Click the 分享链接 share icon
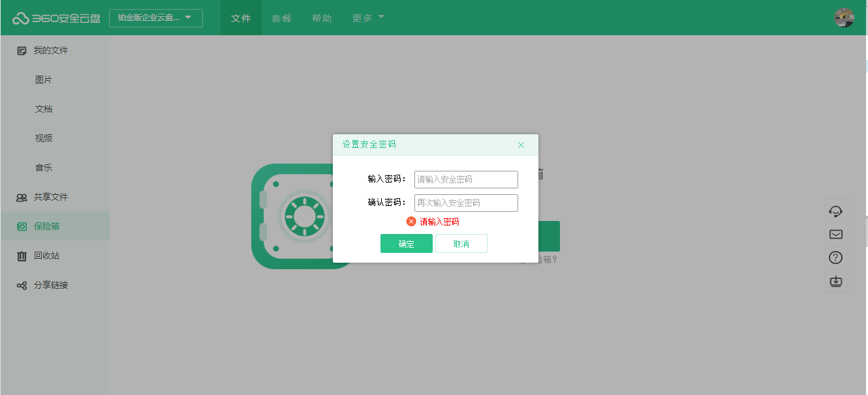Image resolution: width=868 pixels, height=395 pixels. pos(22,285)
